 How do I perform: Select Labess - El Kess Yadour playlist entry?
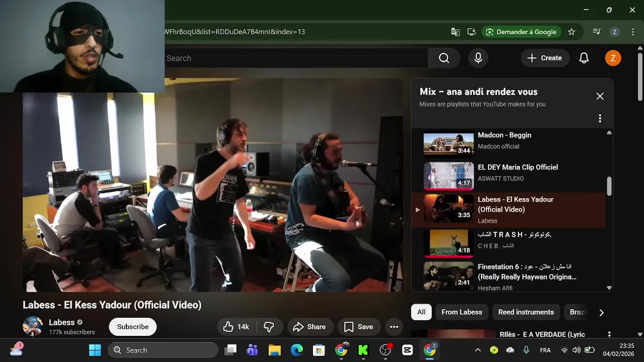(508, 209)
